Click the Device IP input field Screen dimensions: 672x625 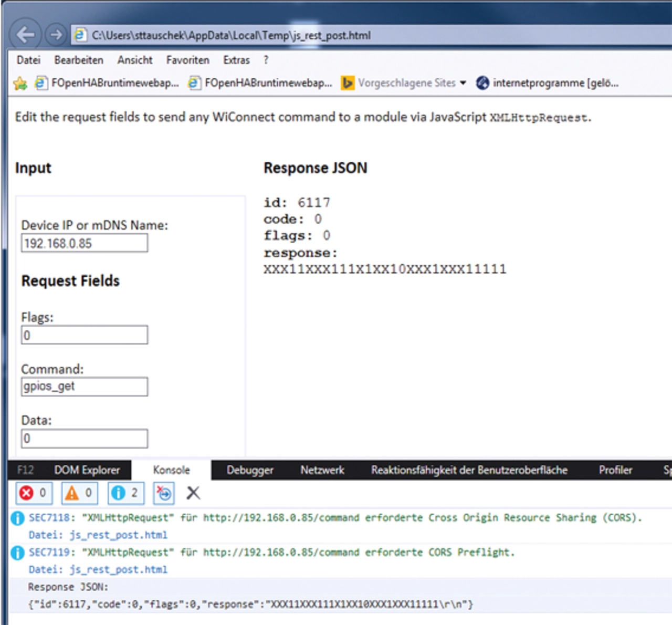[x=85, y=243]
